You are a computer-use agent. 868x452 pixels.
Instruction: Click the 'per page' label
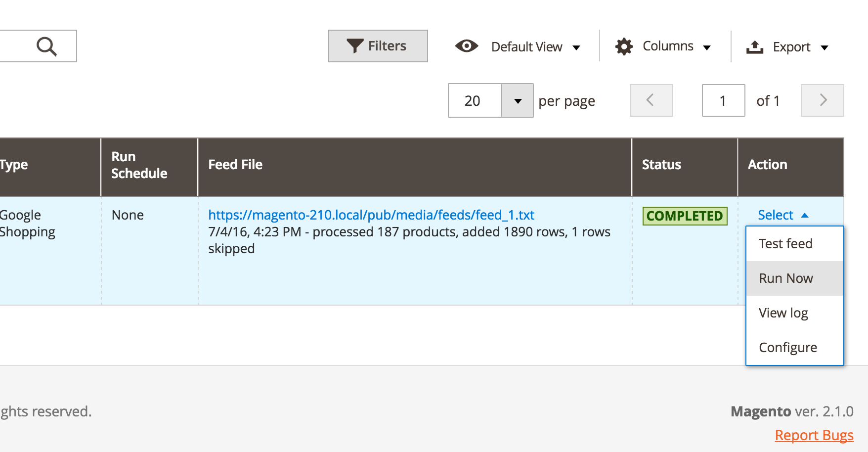click(x=566, y=101)
